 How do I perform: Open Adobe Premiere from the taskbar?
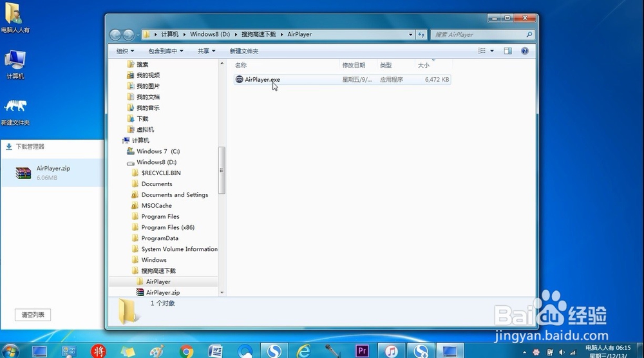(362, 352)
